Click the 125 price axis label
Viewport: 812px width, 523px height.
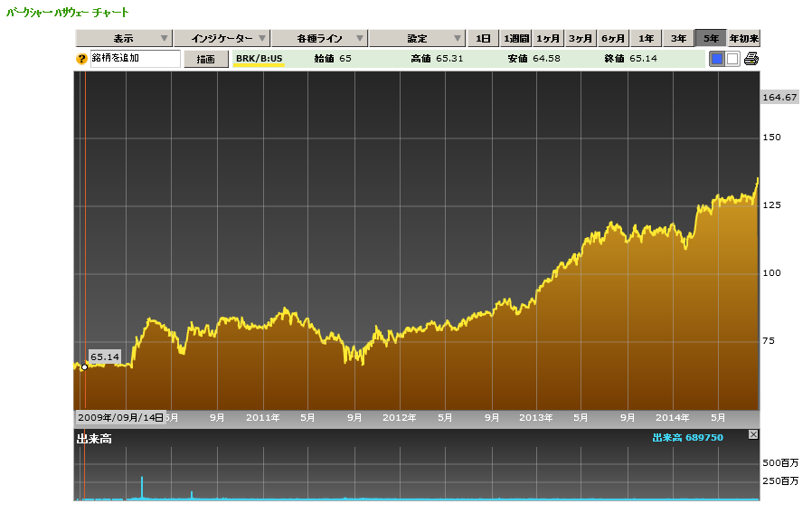point(771,205)
